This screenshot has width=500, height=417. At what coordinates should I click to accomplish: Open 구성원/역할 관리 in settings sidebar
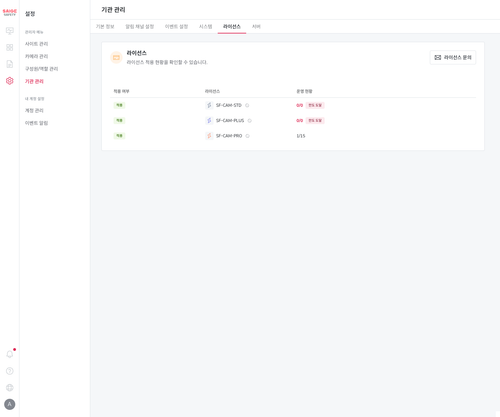click(x=42, y=69)
